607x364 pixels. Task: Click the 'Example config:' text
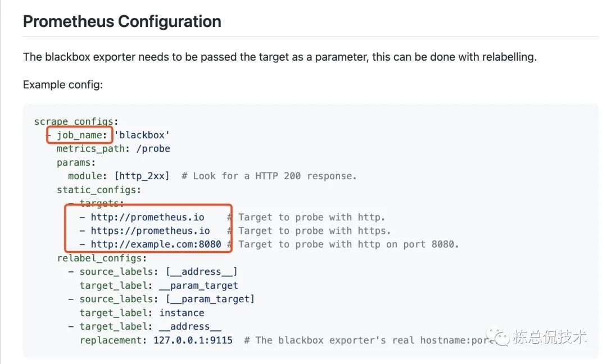(x=63, y=85)
